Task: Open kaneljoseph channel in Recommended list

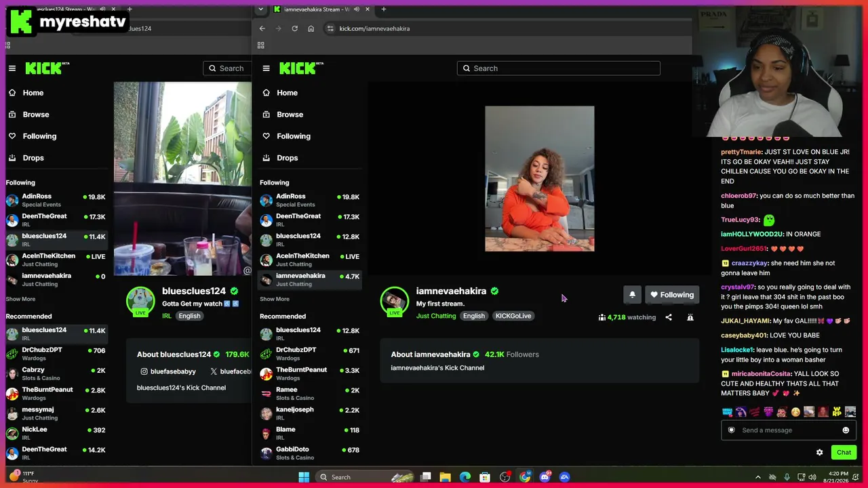Action: [310, 413]
